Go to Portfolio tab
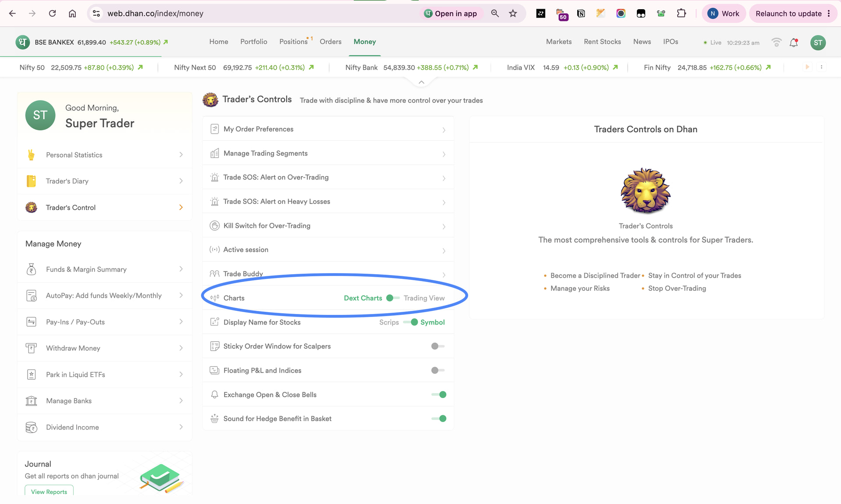 254,42
